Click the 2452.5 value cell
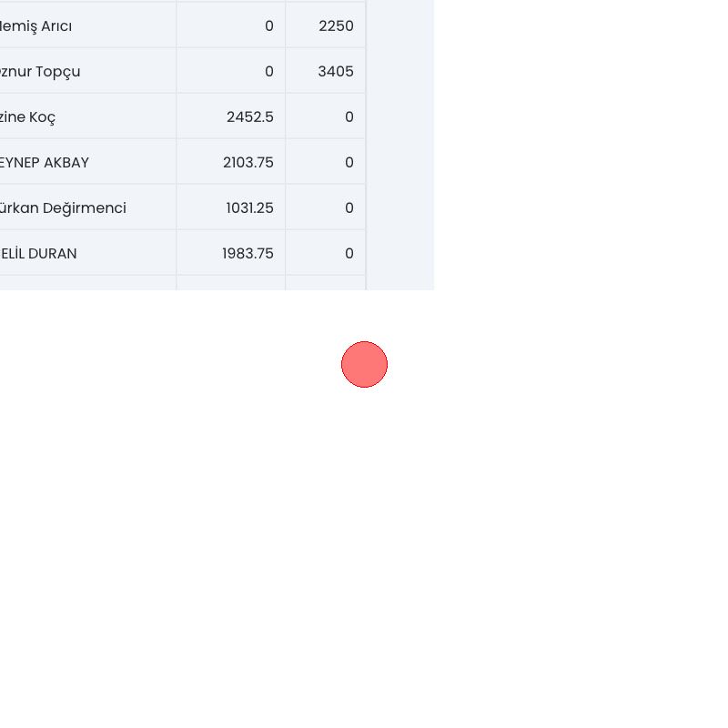Image resolution: width=728 pixels, height=728 pixels. click(249, 117)
